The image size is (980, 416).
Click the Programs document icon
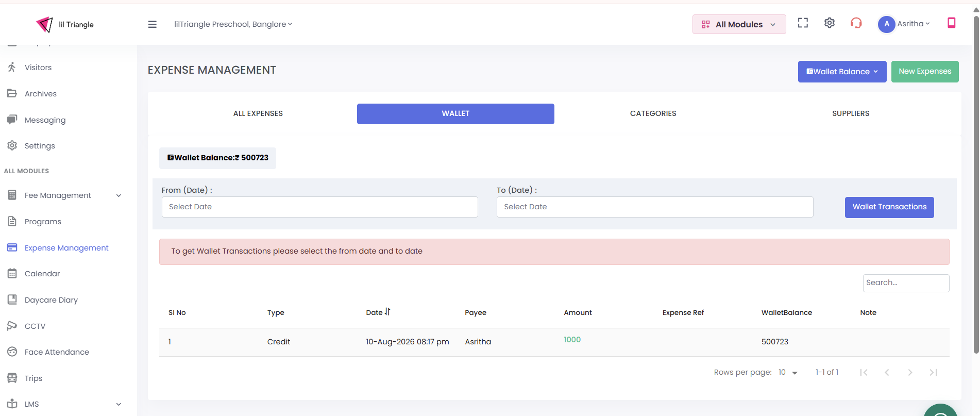coord(12,221)
